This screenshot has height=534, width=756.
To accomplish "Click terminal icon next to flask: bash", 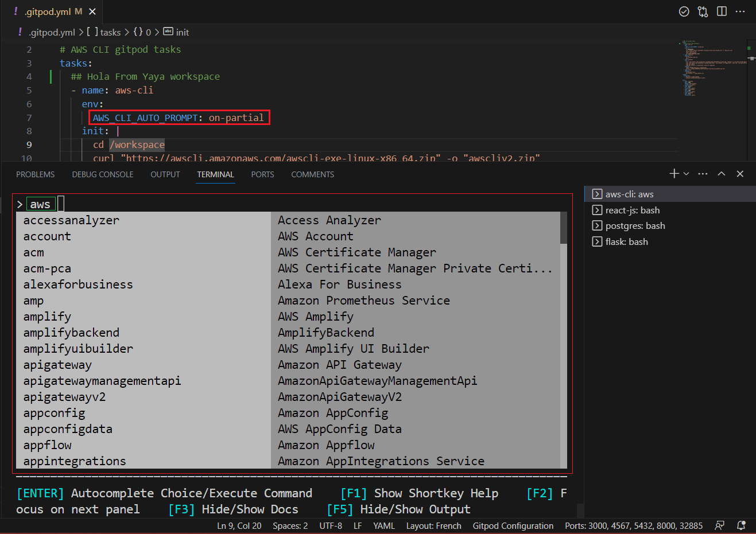I will (597, 241).
